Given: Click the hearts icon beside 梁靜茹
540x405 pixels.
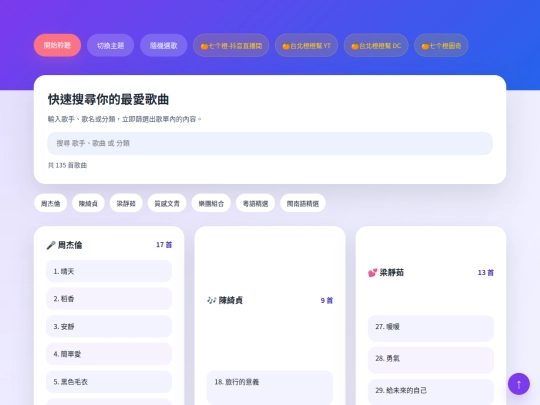Looking at the screenshot, I should coord(372,273).
